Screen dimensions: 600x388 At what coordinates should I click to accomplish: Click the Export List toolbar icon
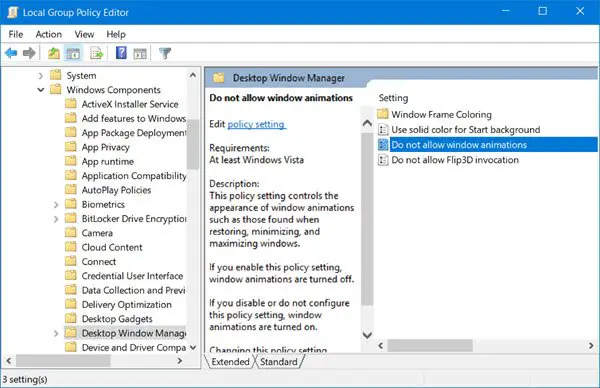[x=96, y=53]
